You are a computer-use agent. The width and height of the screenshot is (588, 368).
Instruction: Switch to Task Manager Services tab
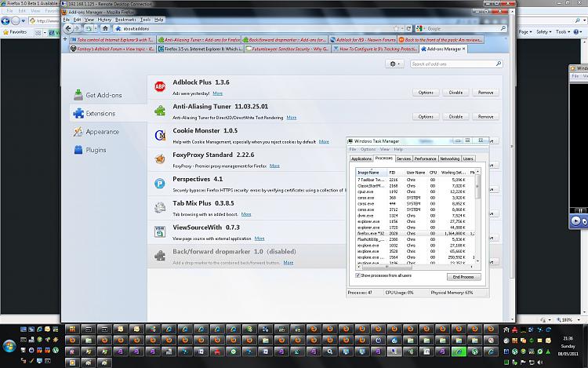(x=404, y=158)
